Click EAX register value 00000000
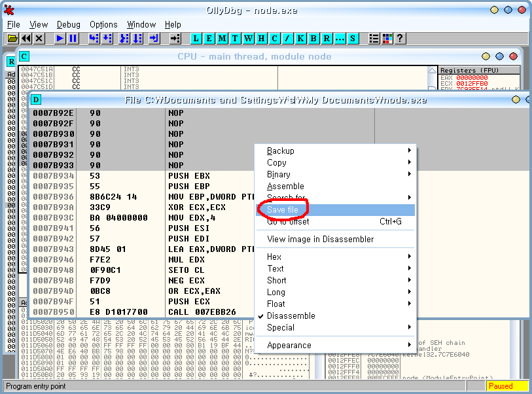532x394 pixels. click(472, 78)
